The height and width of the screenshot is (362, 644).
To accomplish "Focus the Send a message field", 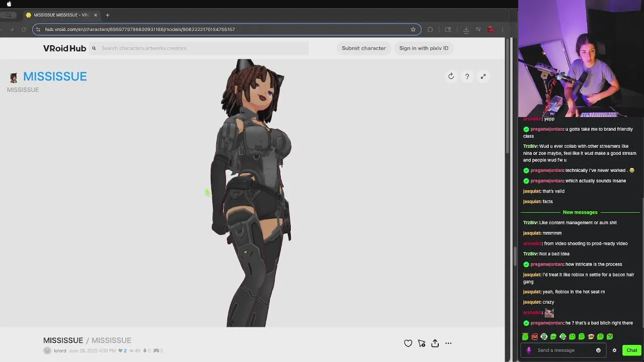I will [562, 350].
